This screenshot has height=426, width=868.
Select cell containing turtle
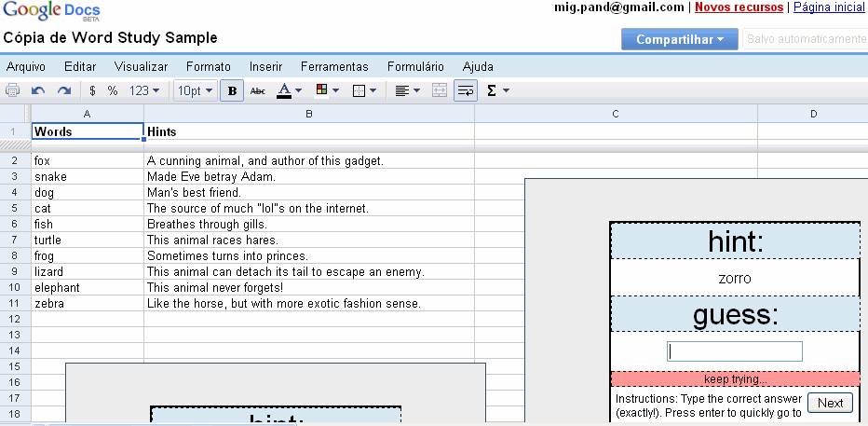(x=88, y=240)
